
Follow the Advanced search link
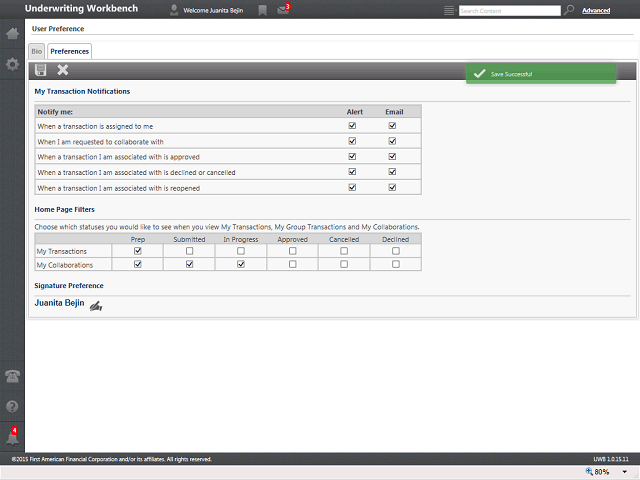pos(596,11)
